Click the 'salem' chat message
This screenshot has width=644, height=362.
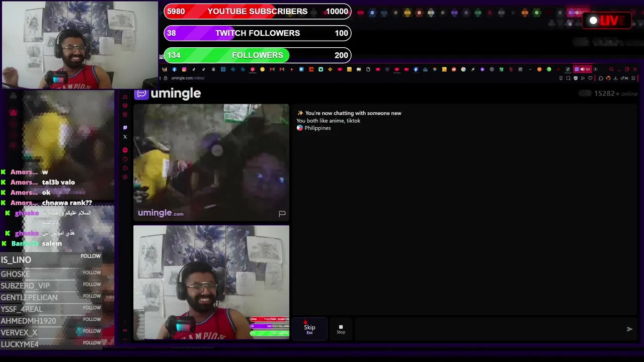coord(52,243)
